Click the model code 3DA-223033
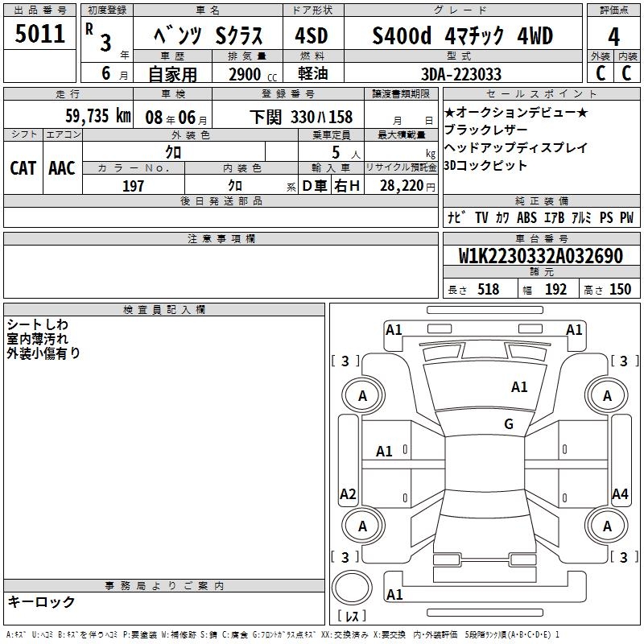The width and height of the screenshot is (644, 644). (461, 74)
